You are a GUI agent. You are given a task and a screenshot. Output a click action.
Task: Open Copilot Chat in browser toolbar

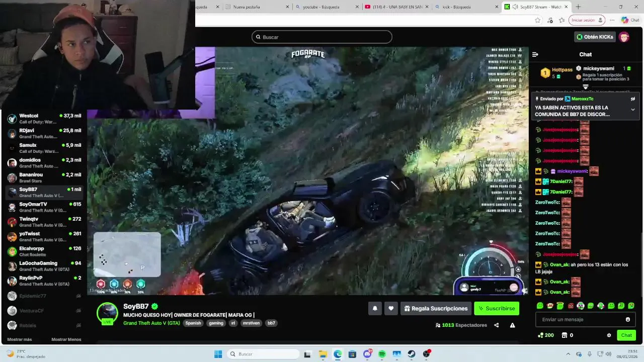point(630,20)
